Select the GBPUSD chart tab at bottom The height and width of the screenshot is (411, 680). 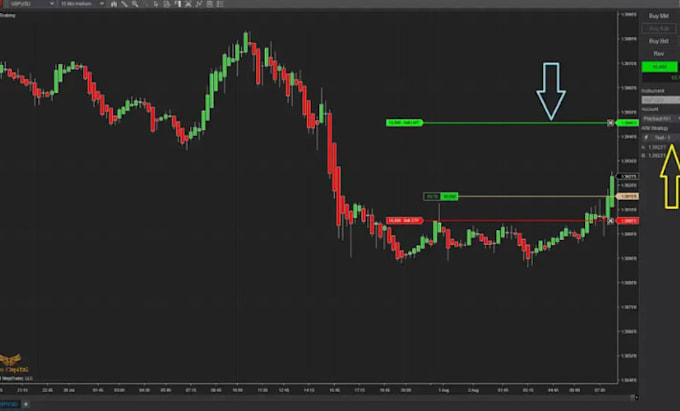click(x=10, y=404)
